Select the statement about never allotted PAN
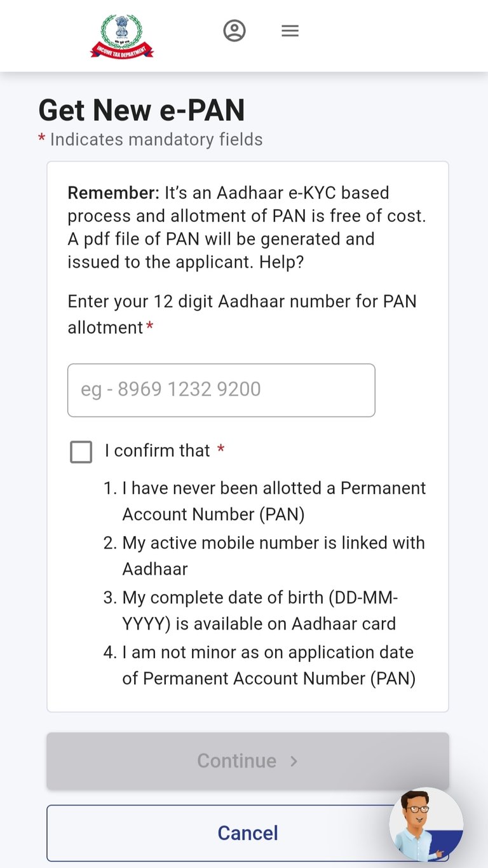 [265, 501]
